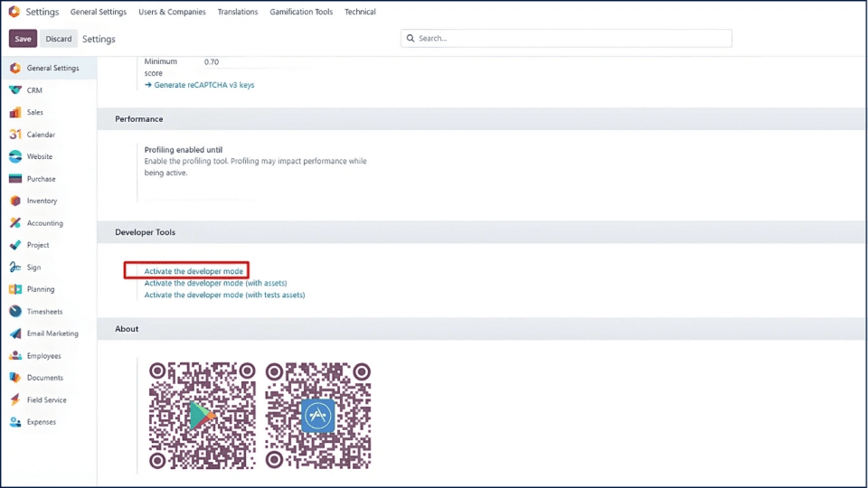Open the Timesheets clock icon

[15, 312]
